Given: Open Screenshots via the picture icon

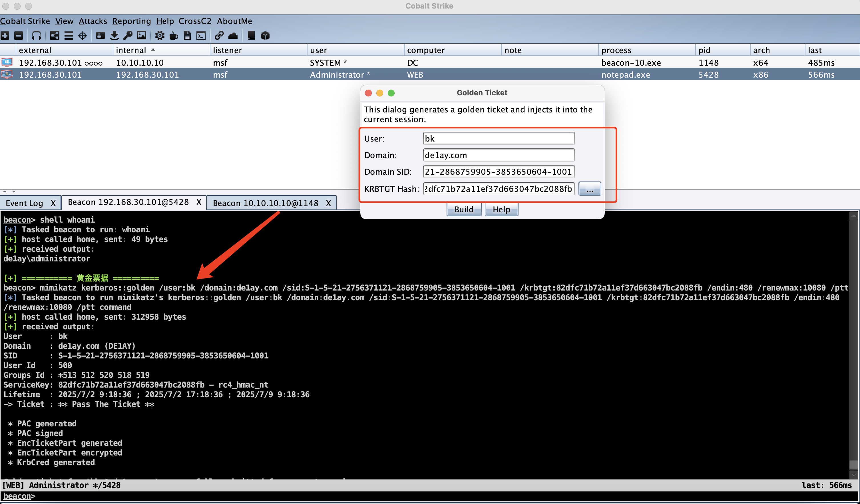Looking at the screenshot, I should pyautogui.click(x=142, y=35).
